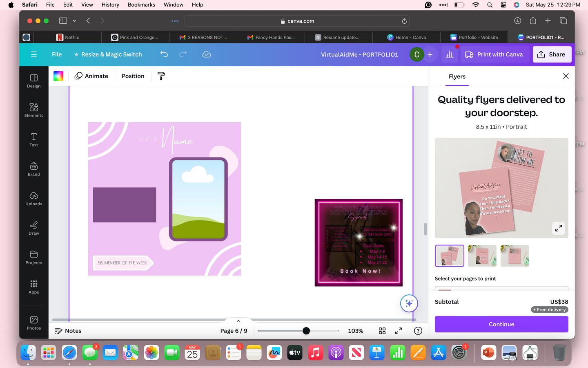Click the Continue button

coord(501,324)
